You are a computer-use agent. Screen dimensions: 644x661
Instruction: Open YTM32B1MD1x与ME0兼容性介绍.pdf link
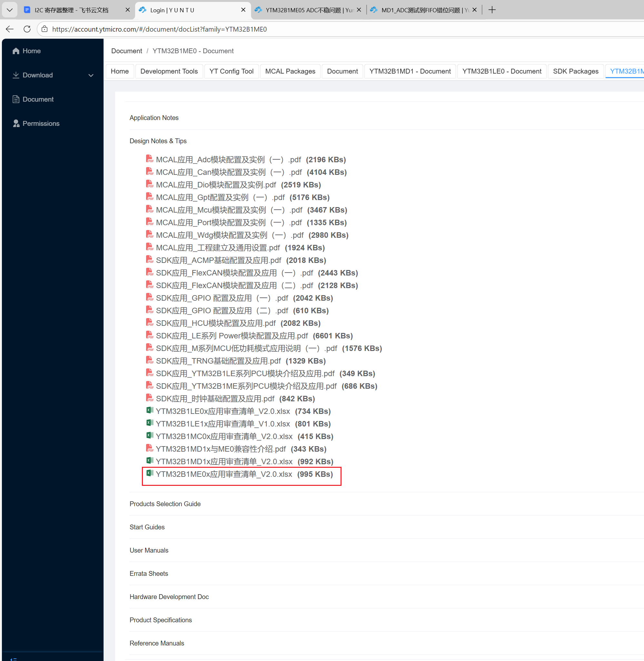(x=221, y=449)
